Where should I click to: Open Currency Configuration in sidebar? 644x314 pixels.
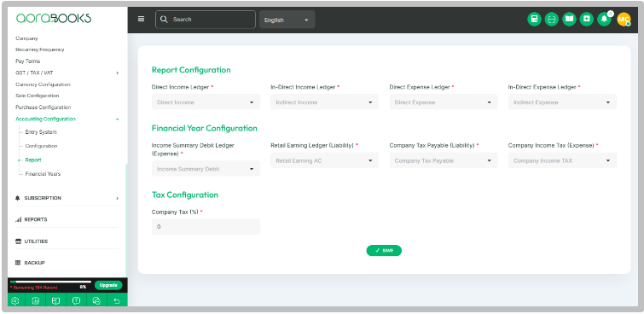[x=43, y=84]
